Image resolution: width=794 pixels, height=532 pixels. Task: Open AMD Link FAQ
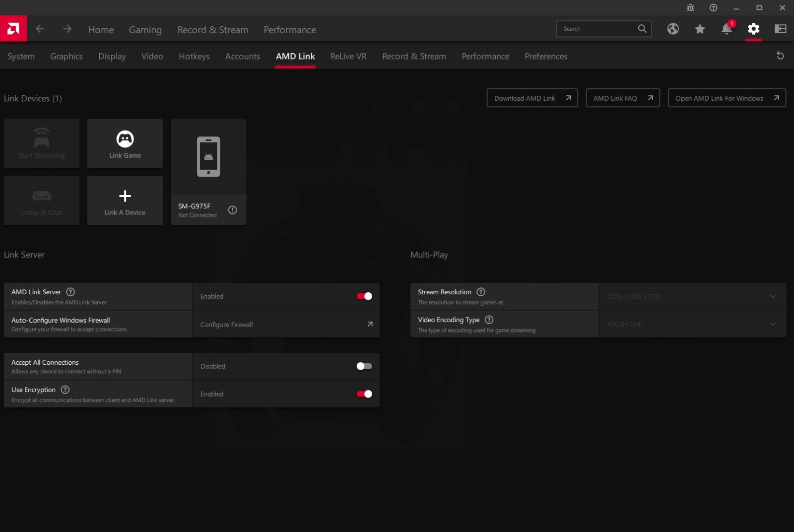(623, 98)
